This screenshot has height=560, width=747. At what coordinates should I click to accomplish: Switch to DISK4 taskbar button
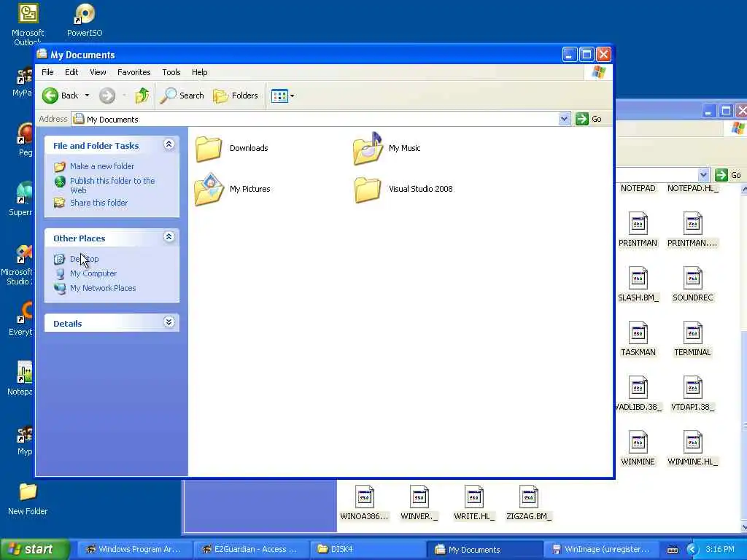pos(368,550)
